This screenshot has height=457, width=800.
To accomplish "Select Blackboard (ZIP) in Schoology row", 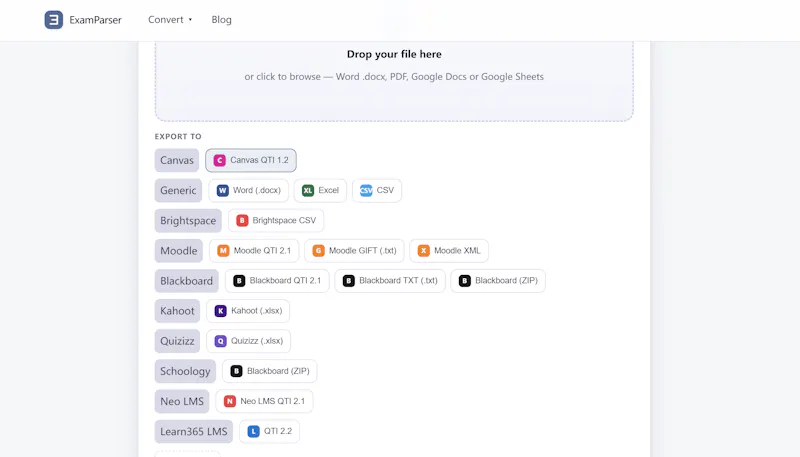I will (x=269, y=371).
